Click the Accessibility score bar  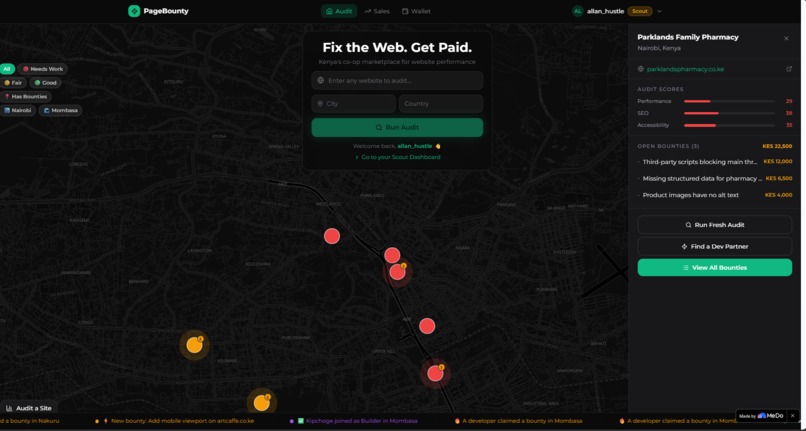729,125
